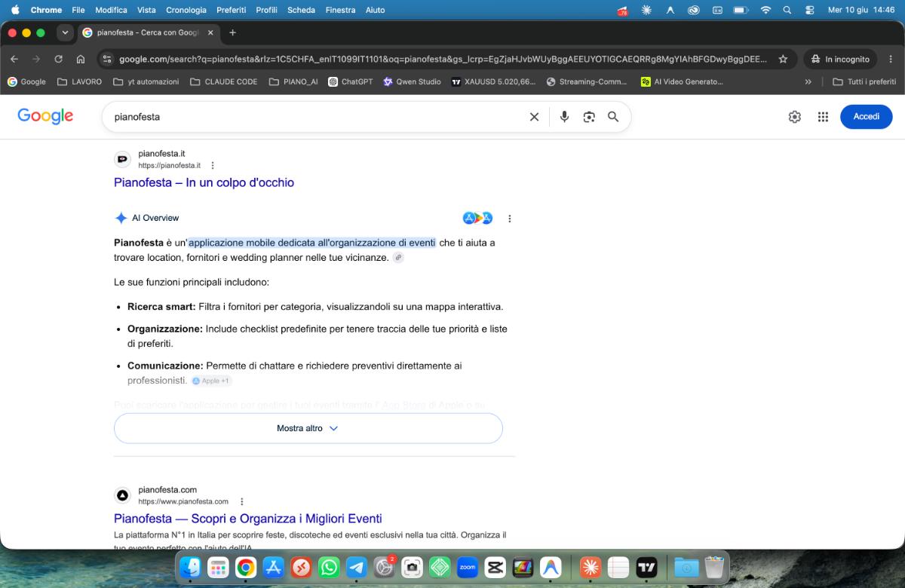Click the Google voice search microphone icon

pyautogui.click(x=564, y=117)
